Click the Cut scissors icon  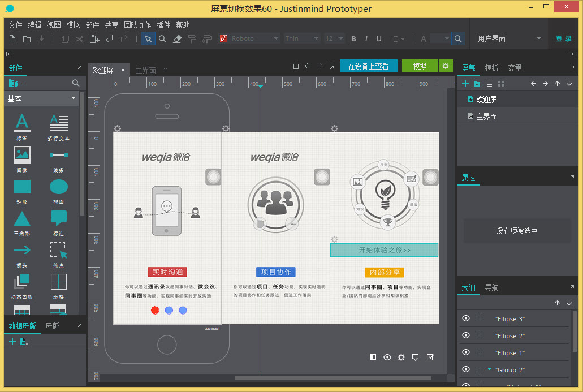click(x=80, y=38)
